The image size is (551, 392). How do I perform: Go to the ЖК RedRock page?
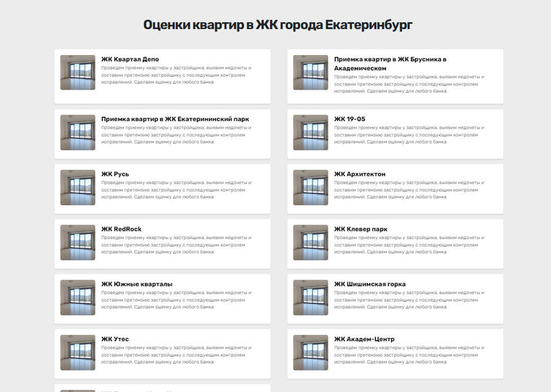pos(121,229)
